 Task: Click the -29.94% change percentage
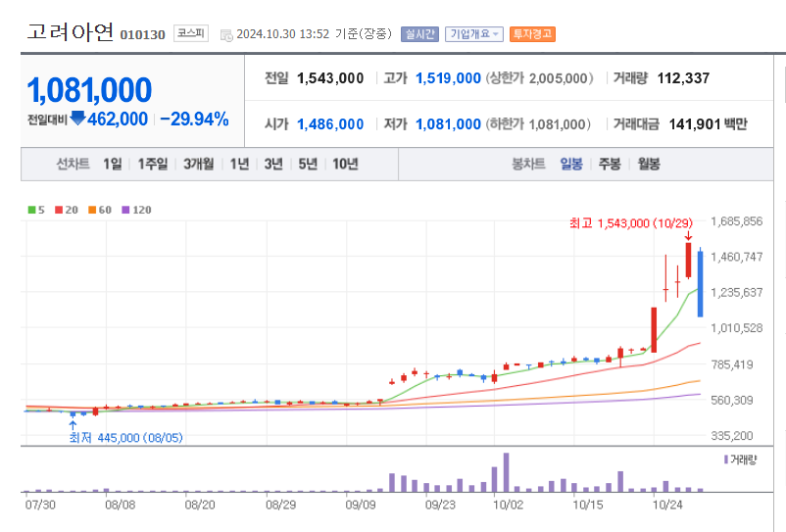pos(194,120)
